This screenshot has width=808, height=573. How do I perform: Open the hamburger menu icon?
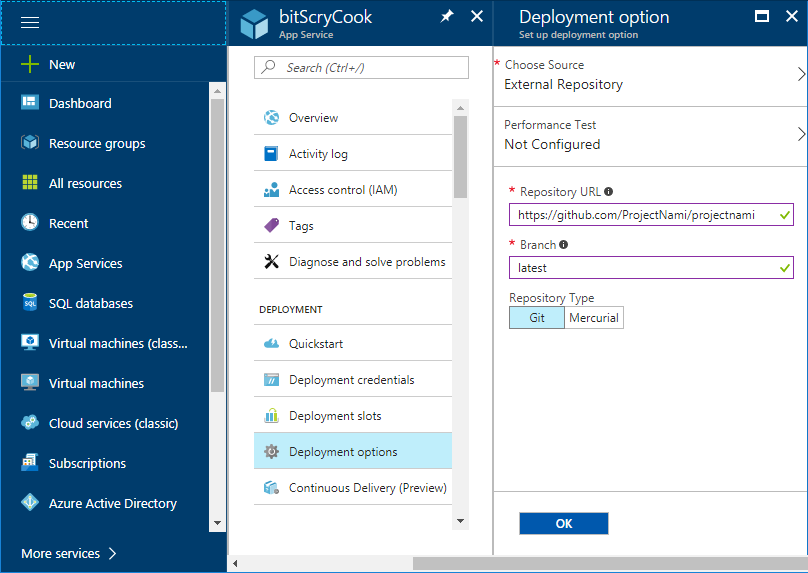pos(30,23)
